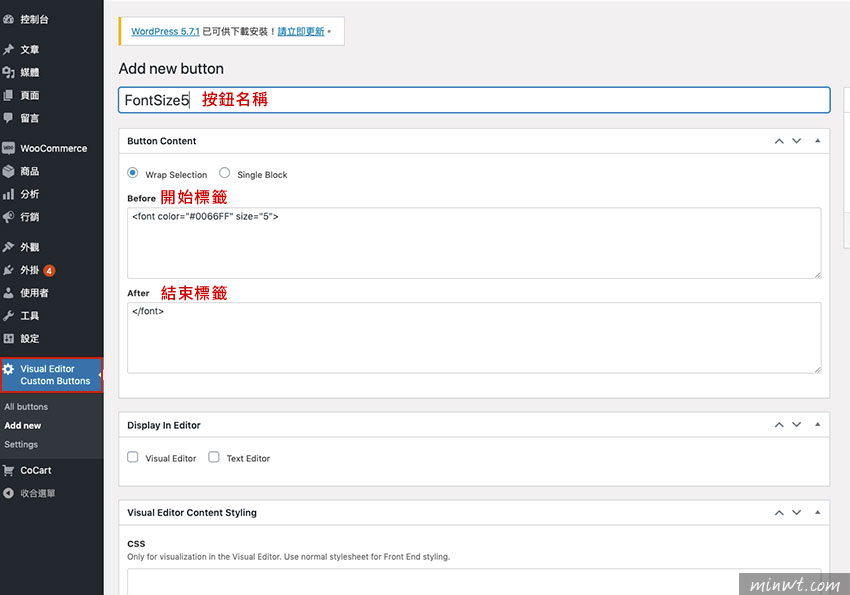Image resolution: width=850 pixels, height=595 pixels.
Task: Click the Before textarea with font tag
Action: [x=474, y=243]
